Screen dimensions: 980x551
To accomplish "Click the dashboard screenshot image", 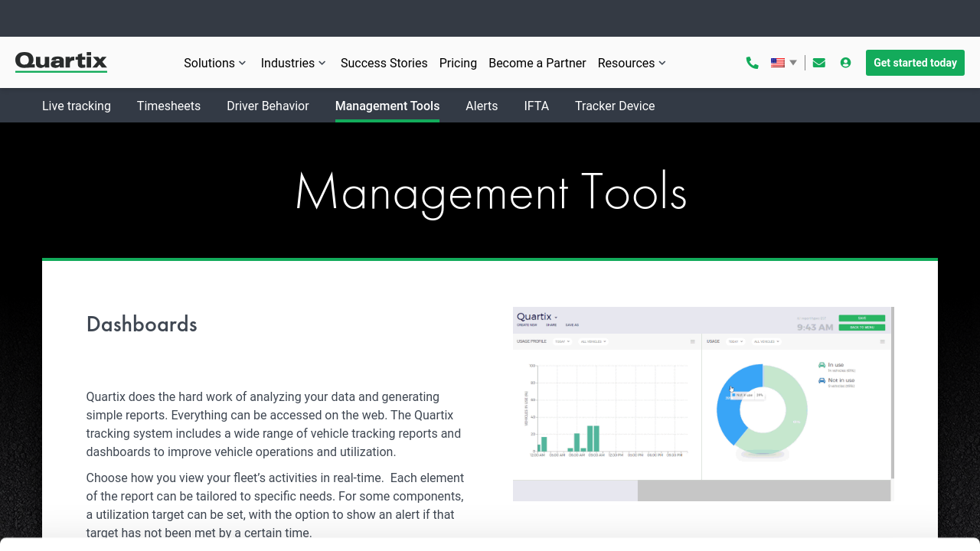I will pyautogui.click(x=703, y=403).
